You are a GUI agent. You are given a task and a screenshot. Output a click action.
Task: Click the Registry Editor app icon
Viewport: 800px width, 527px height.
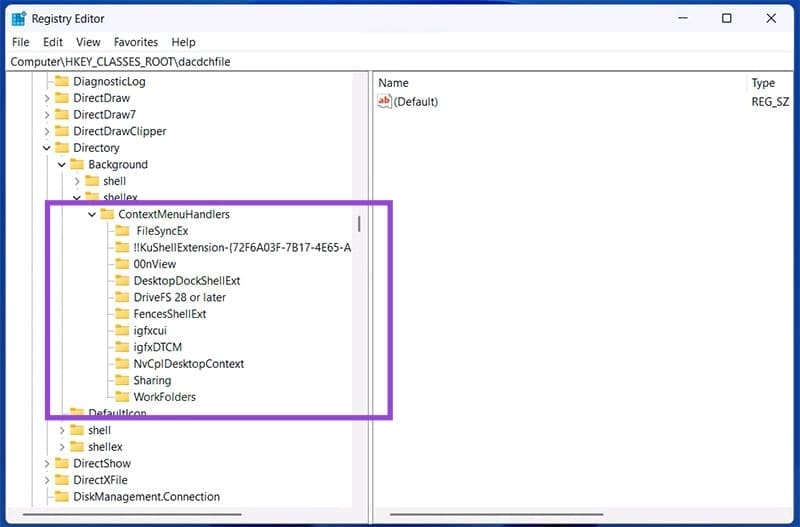click(x=19, y=19)
